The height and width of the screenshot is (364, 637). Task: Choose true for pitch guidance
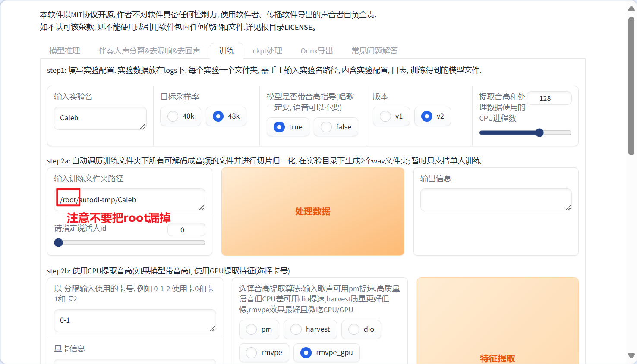tap(288, 127)
